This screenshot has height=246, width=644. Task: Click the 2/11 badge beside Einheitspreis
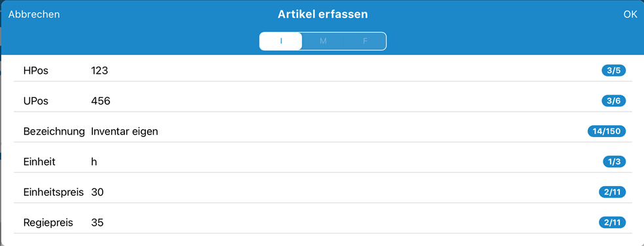[x=612, y=192]
